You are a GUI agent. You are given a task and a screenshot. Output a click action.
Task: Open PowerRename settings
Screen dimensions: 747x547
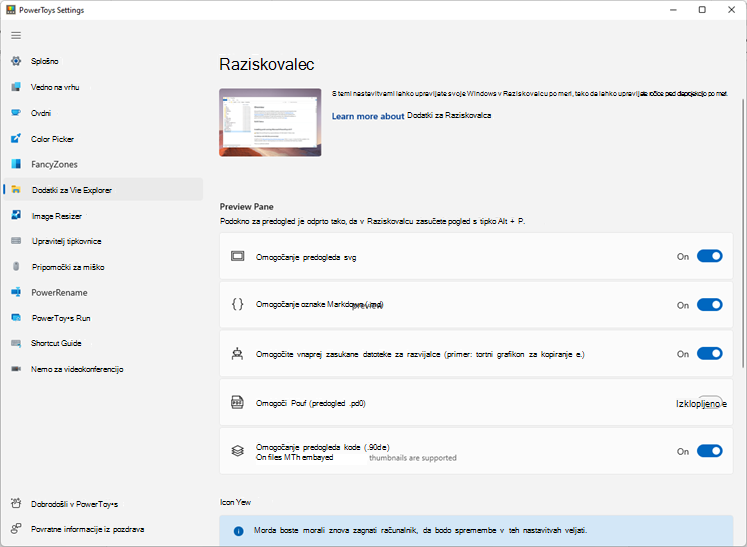[x=103, y=292]
